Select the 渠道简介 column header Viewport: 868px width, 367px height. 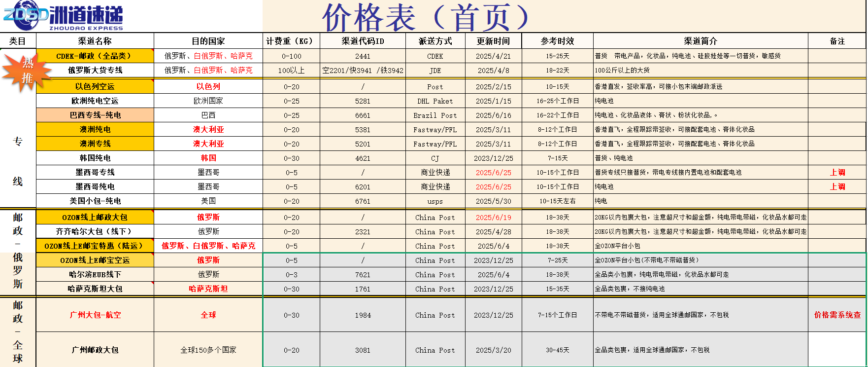click(701, 41)
